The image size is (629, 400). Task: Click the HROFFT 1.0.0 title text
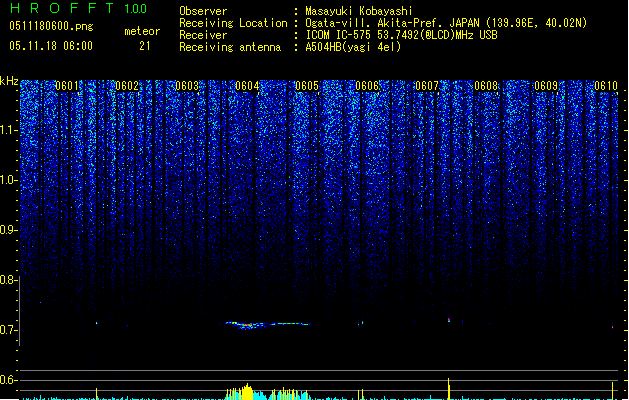click(78, 8)
